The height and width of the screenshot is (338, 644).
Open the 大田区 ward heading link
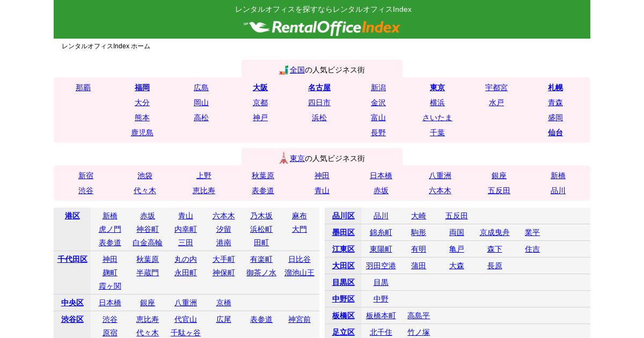point(343,266)
